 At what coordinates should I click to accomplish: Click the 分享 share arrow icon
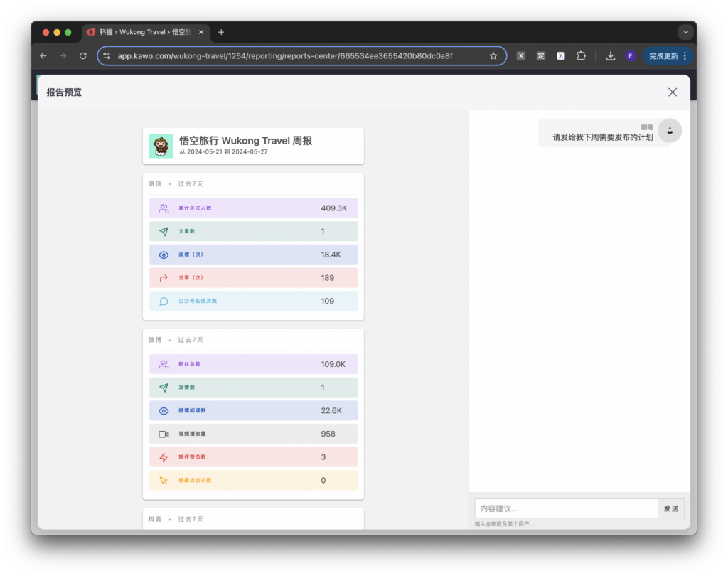(x=164, y=278)
